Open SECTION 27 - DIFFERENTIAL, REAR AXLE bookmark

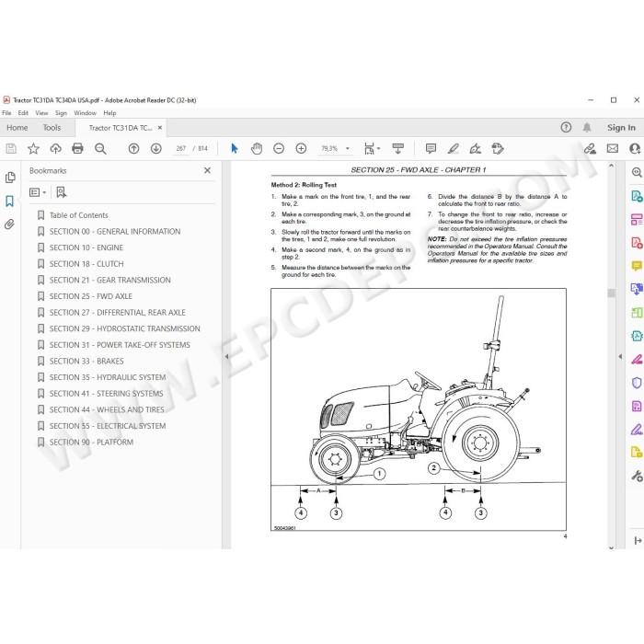[118, 313]
